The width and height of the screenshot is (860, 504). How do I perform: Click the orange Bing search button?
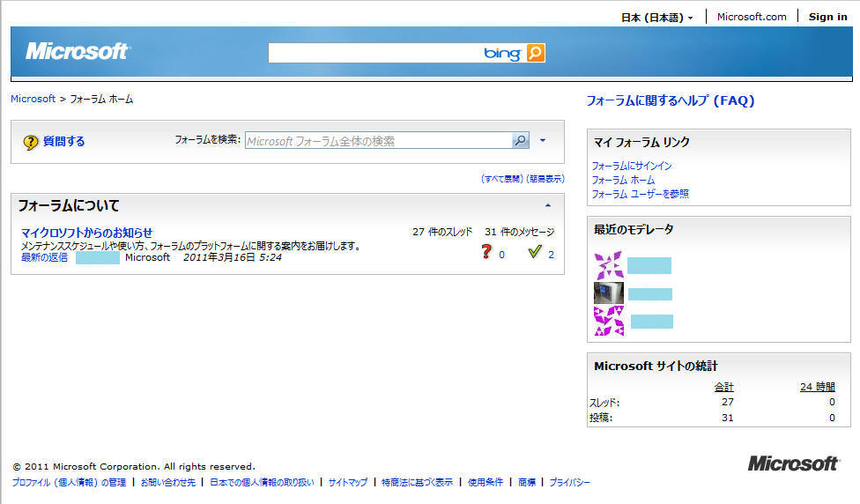click(x=536, y=53)
